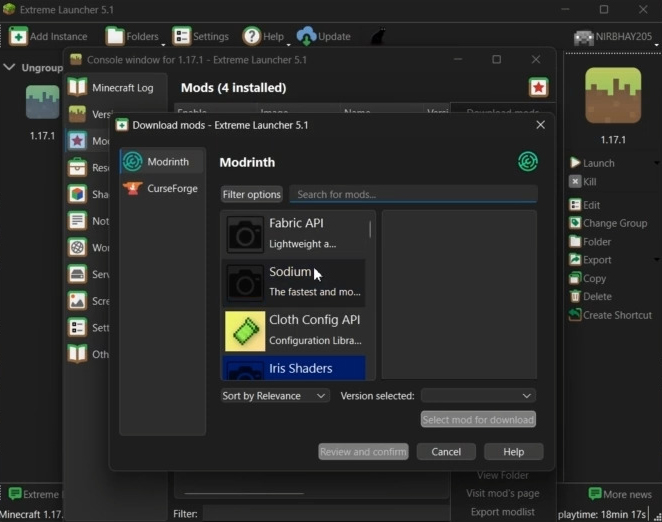Collapse the Ungrouped instance group
662x522 pixels.
coord(9,67)
